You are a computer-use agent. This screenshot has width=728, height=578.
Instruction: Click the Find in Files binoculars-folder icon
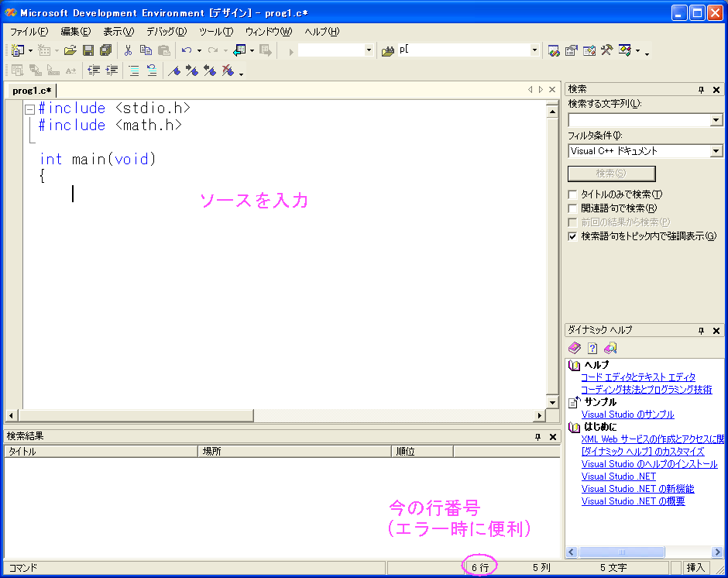coord(388,50)
